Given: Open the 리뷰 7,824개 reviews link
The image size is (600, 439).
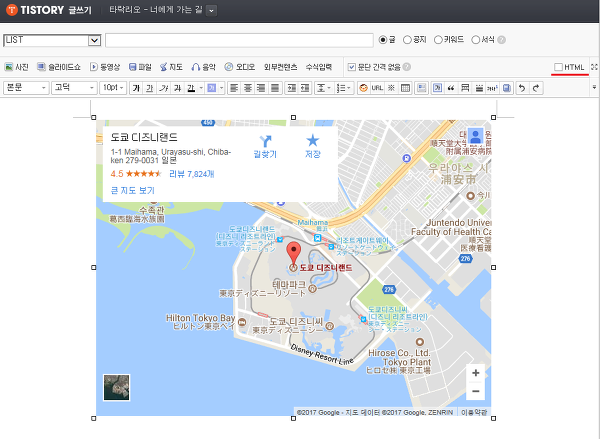Looking at the screenshot, I should pos(192,174).
